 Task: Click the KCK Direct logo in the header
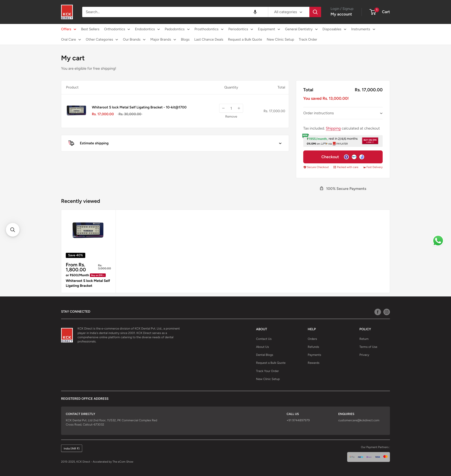(x=67, y=12)
